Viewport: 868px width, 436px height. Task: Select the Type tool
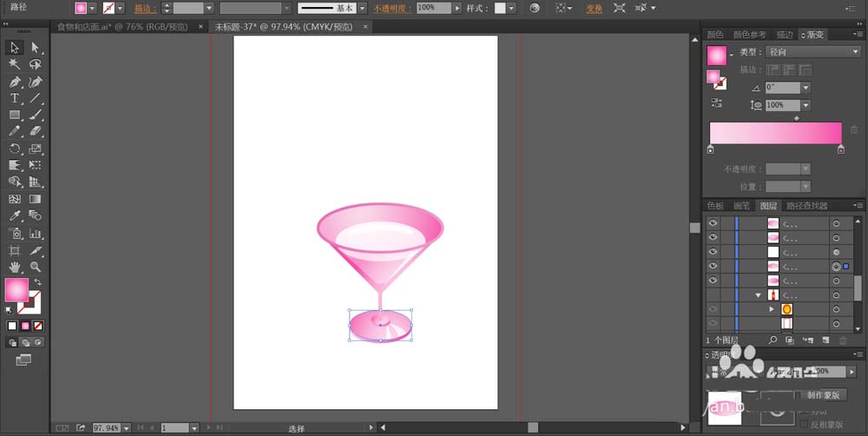15,99
